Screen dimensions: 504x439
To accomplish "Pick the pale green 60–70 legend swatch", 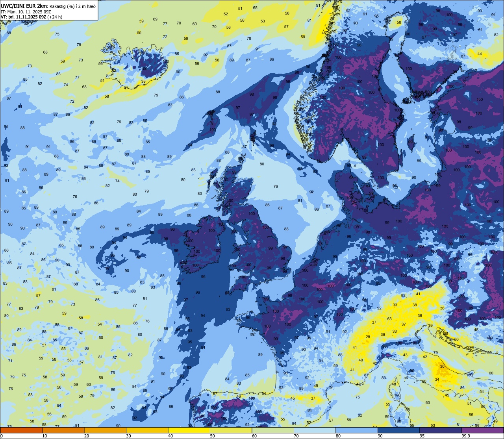I will click(x=273, y=430).
